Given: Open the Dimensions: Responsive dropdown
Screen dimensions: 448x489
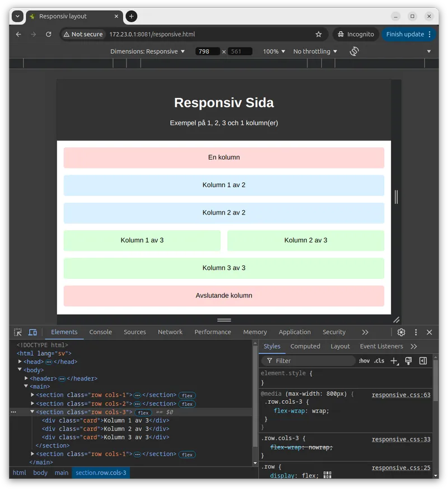Looking at the screenshot, I should click(x=147, y=52).
